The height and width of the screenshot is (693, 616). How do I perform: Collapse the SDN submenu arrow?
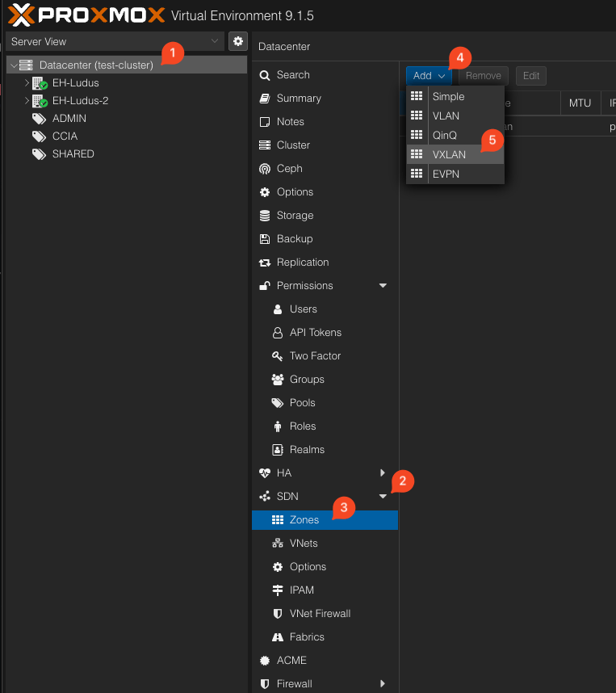click(x=383, y=496)
